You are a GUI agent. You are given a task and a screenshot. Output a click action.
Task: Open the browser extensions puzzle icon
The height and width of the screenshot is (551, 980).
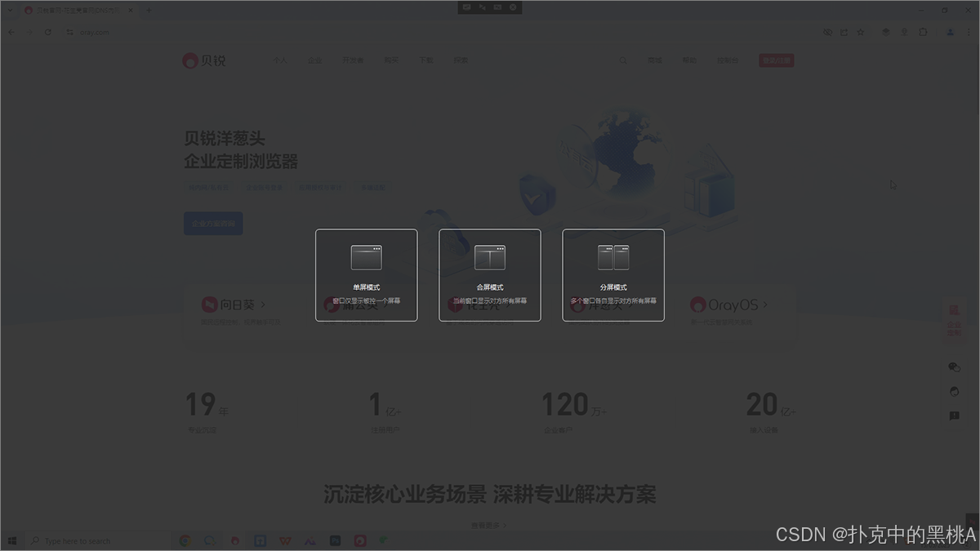coord(923,32)
